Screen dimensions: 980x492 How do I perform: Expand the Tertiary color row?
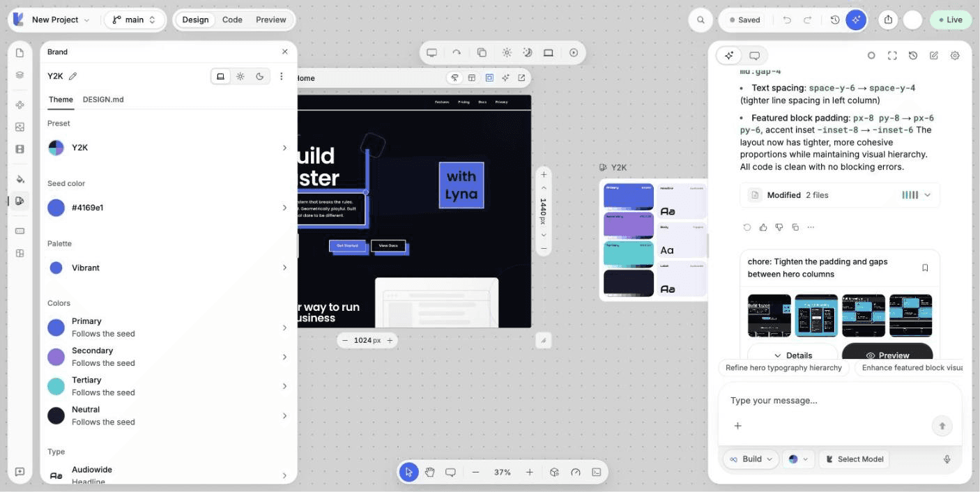coord(167,386)
